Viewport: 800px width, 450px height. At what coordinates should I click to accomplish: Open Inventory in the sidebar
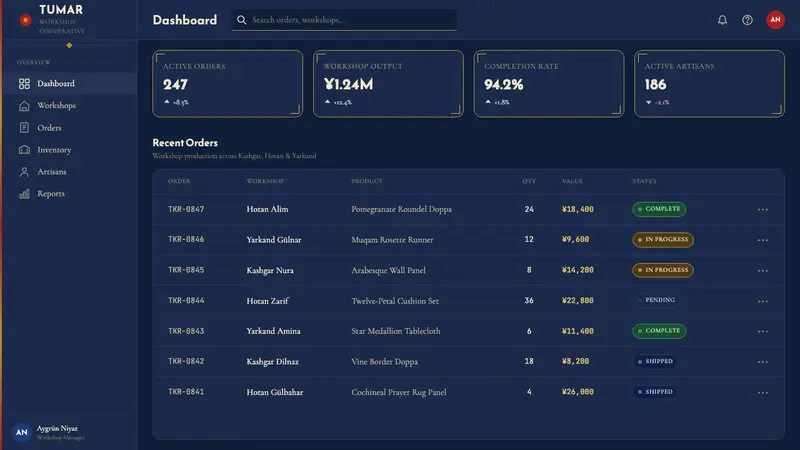(70, 149)
